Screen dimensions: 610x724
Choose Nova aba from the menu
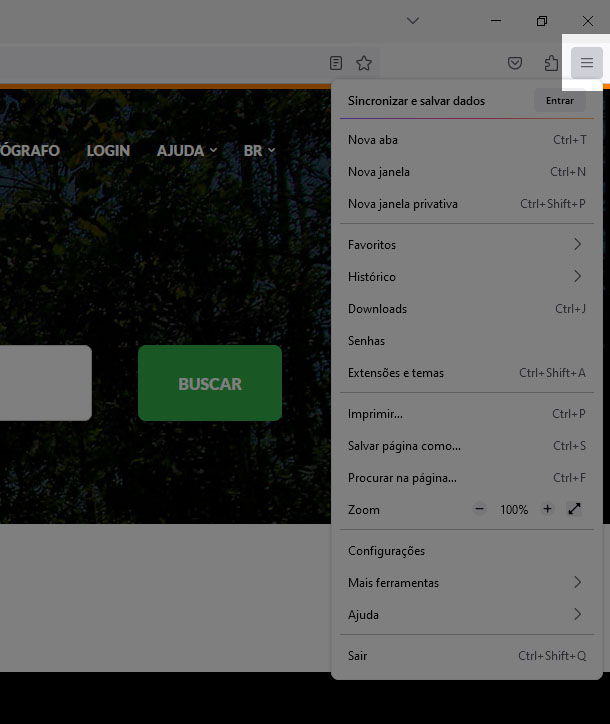[x=466, y=140]
